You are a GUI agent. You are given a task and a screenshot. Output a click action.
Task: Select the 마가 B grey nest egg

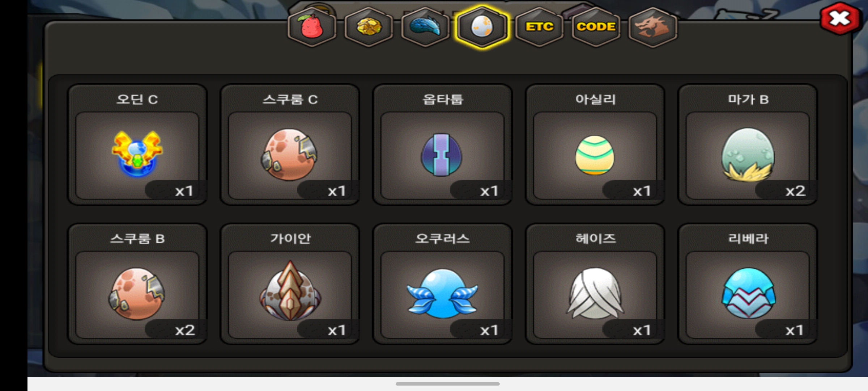(748, 145)
